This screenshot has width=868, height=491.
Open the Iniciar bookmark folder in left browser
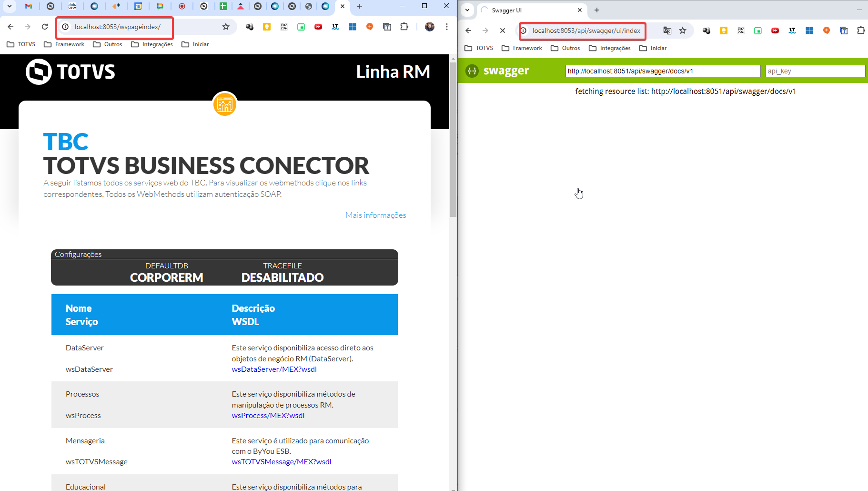[x=195, y=44]
